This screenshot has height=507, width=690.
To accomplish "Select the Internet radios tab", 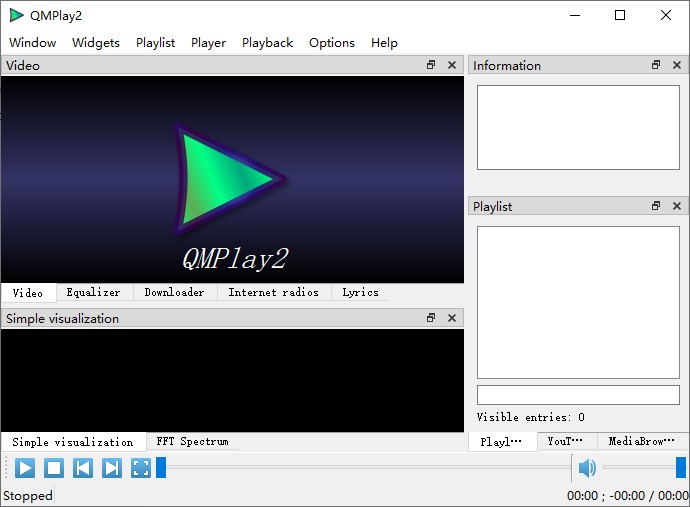I will point(273,293).
